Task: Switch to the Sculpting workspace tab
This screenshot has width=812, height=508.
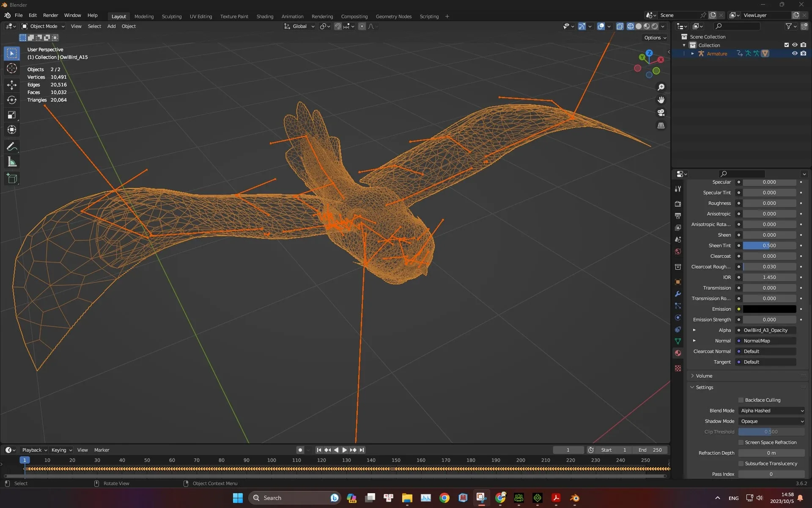Action: tap(172, 17)
